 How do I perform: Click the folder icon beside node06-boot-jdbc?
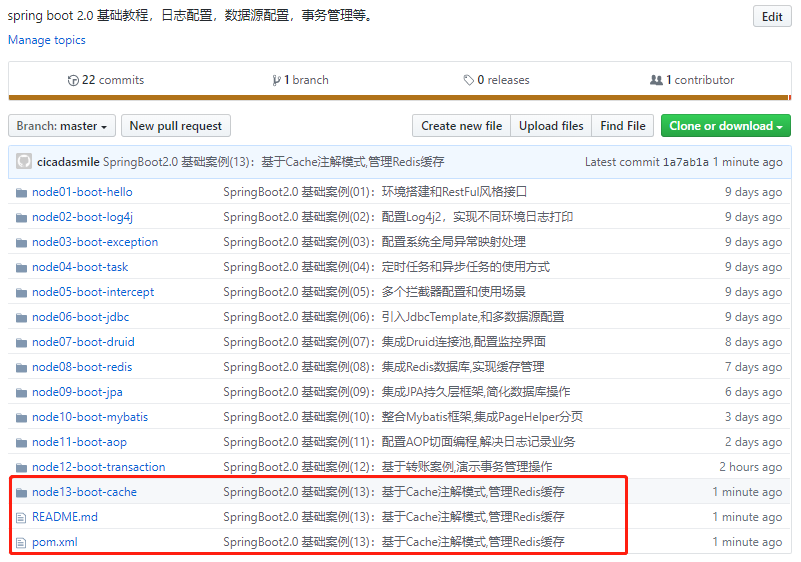pos(21,318)
